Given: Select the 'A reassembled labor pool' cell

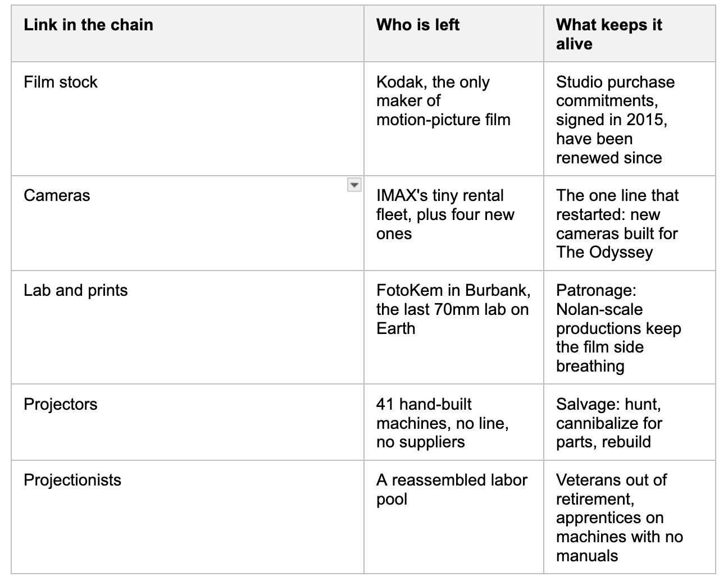Looking at the screenshot, I should click(454, 517).
